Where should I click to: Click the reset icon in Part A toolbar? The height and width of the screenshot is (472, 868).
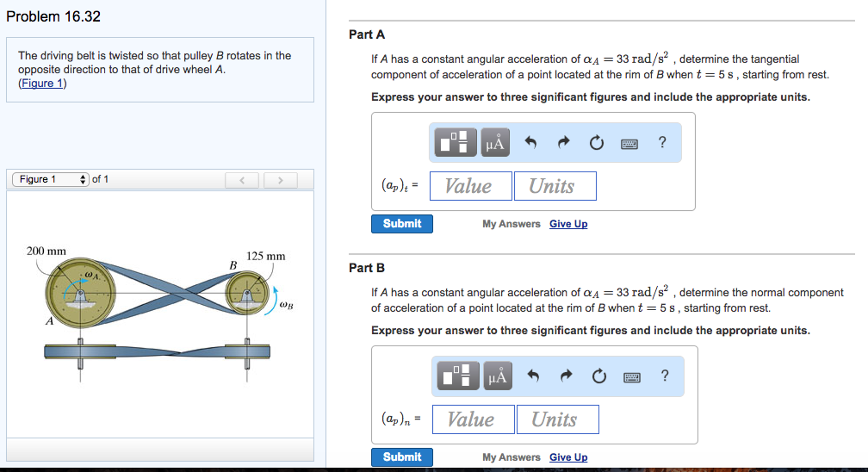596,143
